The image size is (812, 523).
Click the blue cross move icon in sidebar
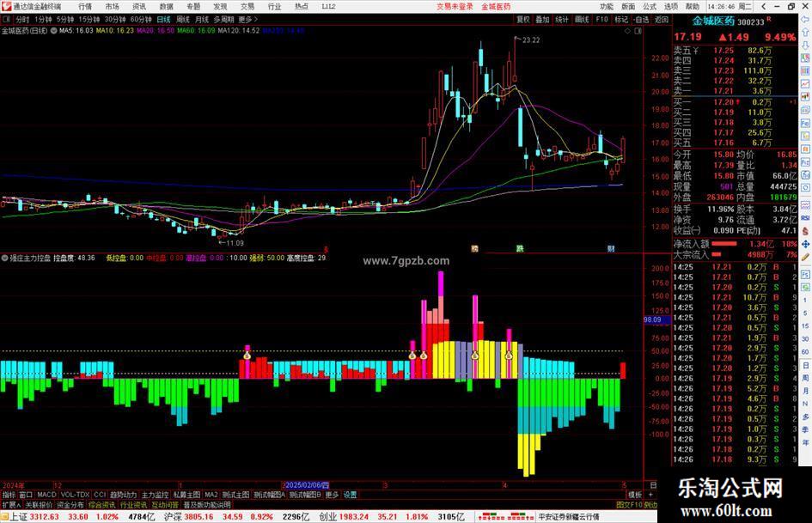(805, 244)
